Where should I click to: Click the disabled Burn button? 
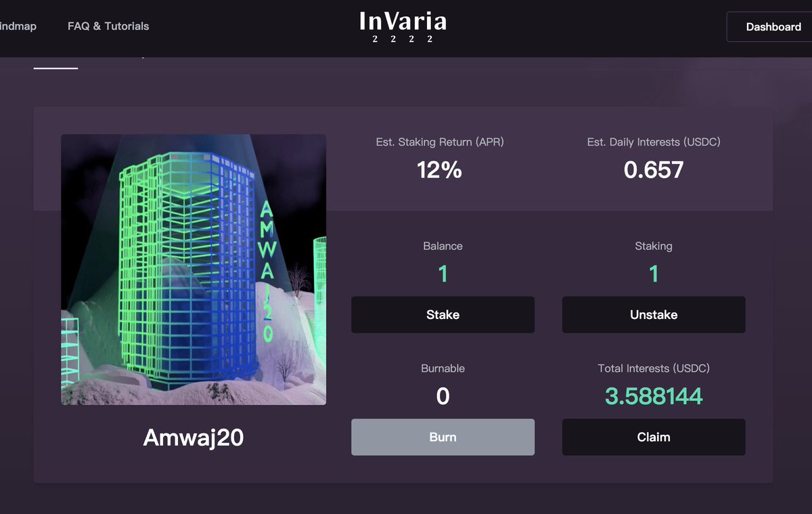pos(443,437)
